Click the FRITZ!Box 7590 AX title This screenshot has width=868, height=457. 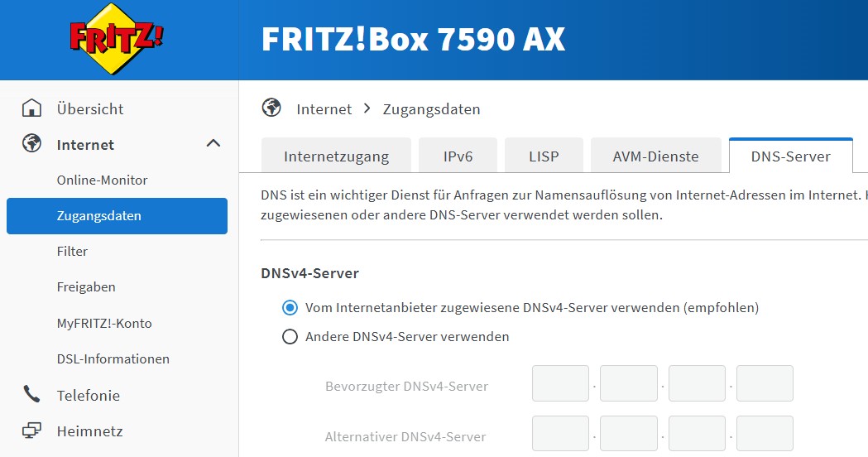(x=413, y=39)
